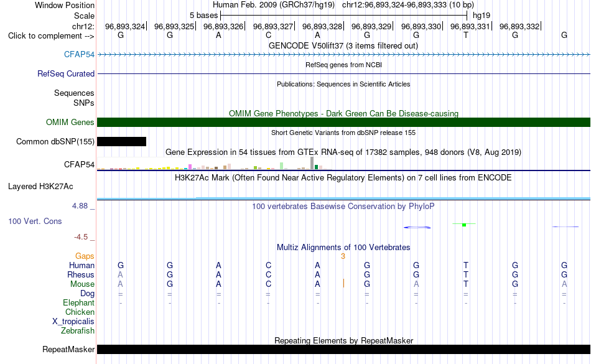The image size is (591, 364).
Task: Click 'Multiz Alignments of 100 Vertebrates' title
Action: [x=343, y=247]
